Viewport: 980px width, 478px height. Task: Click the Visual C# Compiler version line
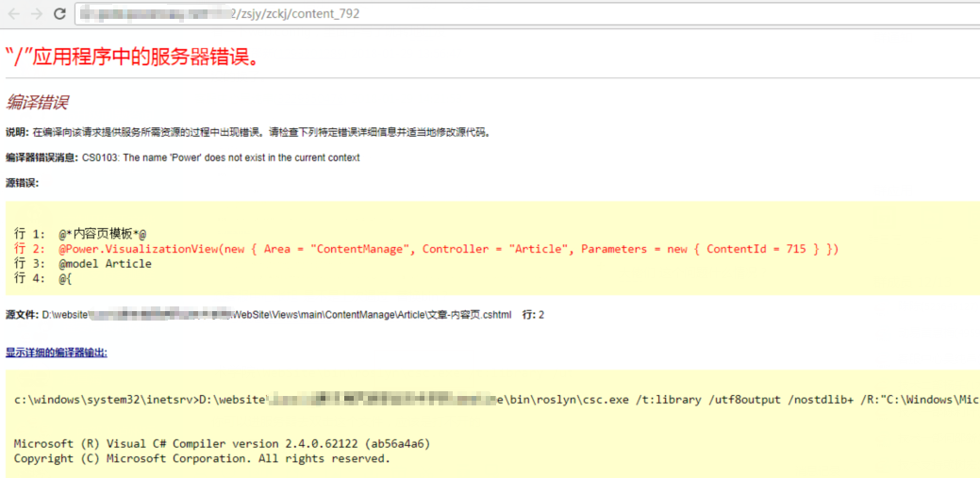pos(223,443)
